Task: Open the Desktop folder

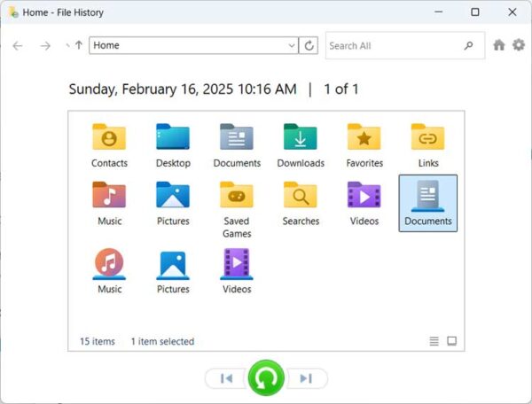Action: point(173,145)
